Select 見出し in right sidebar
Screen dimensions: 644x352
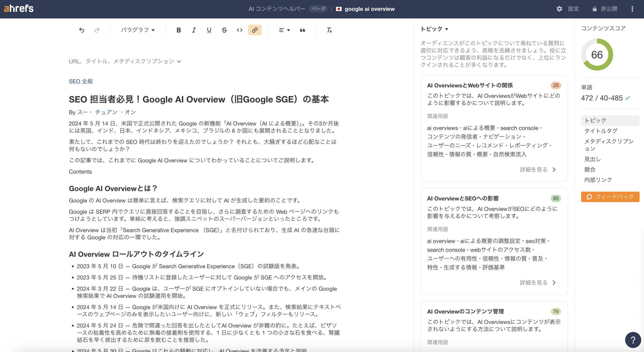[592, 159]
